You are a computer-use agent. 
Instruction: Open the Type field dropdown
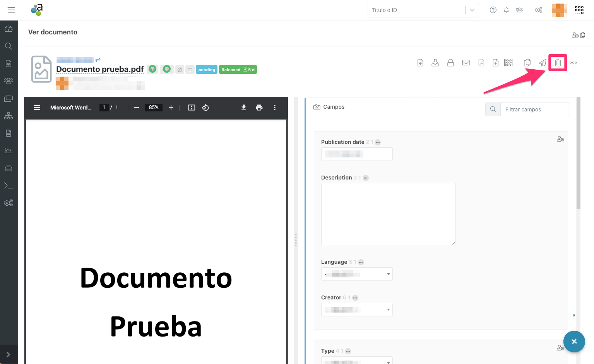[388, 361]
